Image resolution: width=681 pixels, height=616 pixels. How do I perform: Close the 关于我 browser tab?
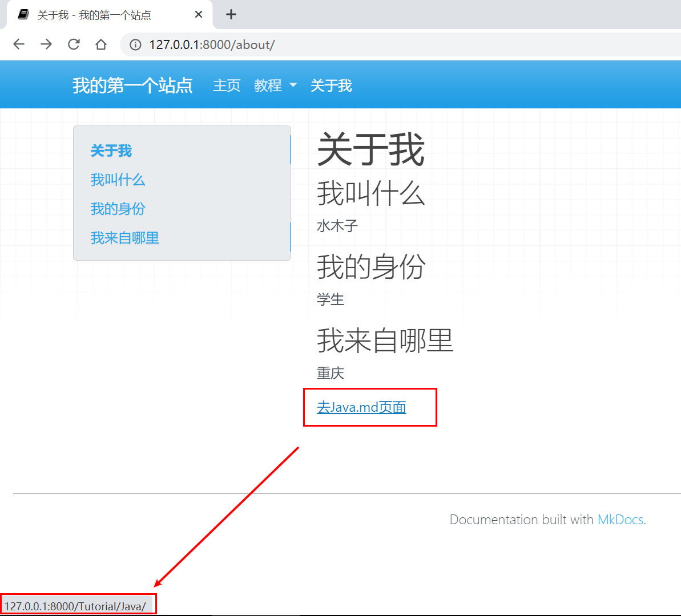pyautogui.click(x=198, y=14)
